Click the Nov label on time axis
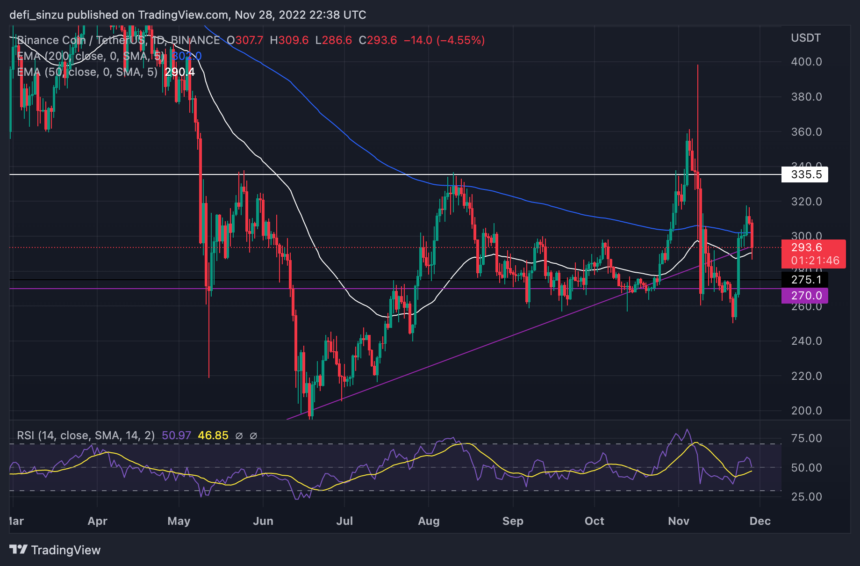 coord(677,521)
